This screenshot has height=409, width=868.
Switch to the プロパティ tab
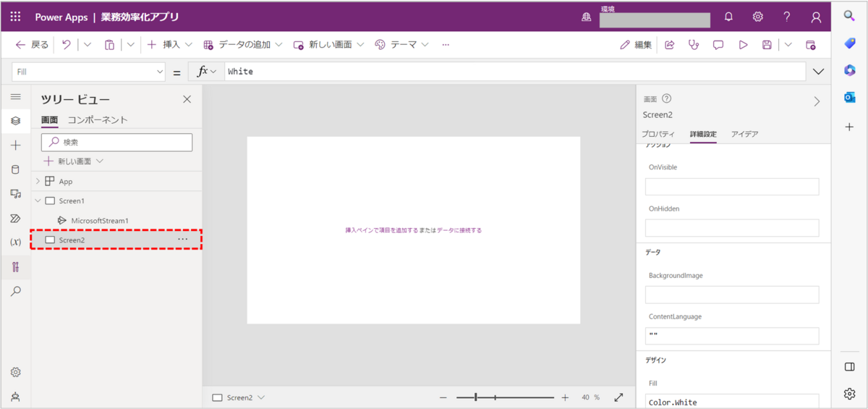[x=658, y=135]
